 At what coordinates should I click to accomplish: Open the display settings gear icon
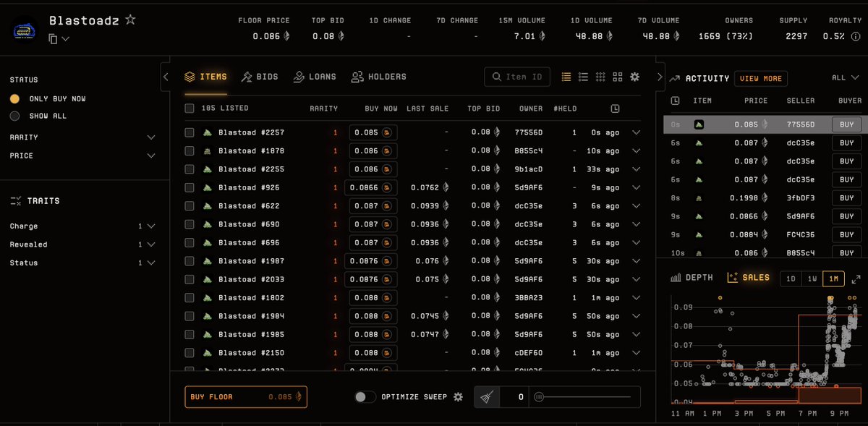[x=634, y=76]
